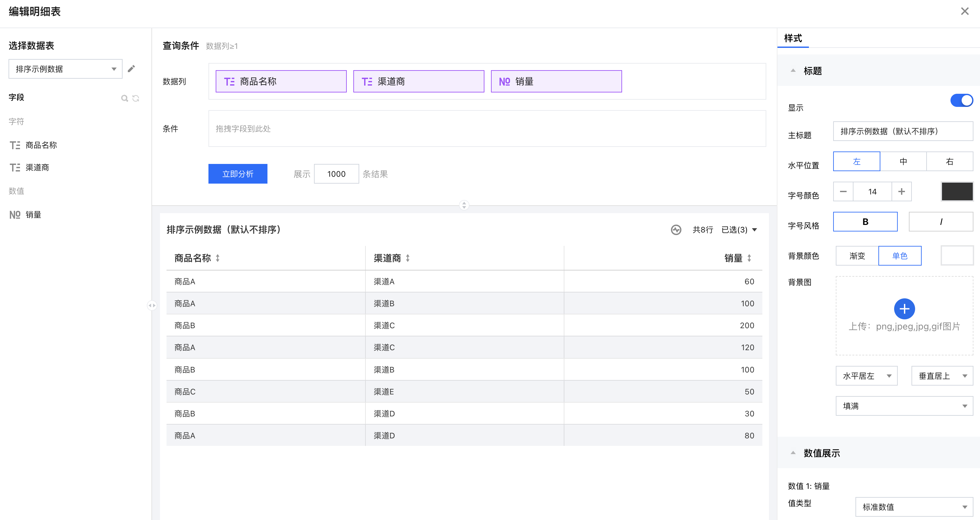
Task: Open the 填满 fill mode dropdown
Action: tap(904, 406)
